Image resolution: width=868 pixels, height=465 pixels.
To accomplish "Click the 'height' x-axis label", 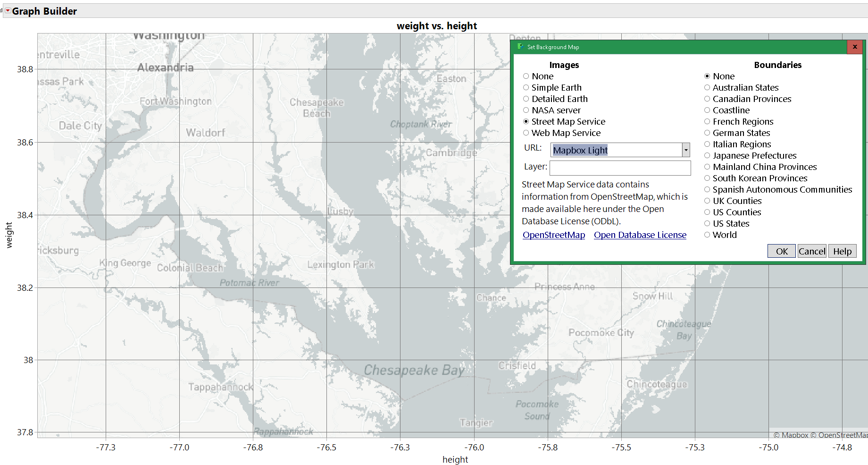I will click(455, 459).
